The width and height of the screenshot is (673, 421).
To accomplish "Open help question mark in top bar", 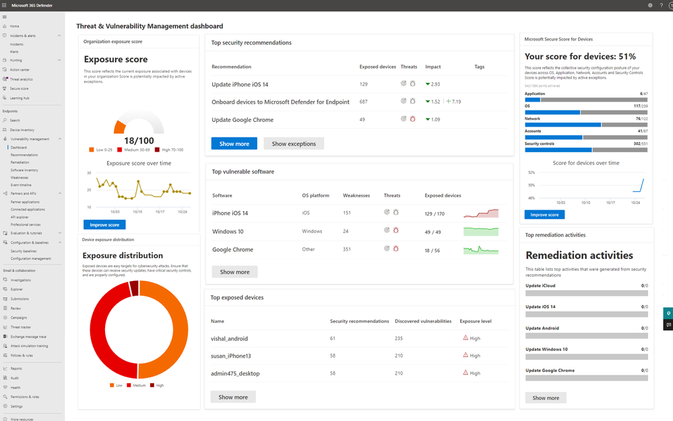I will click(x=661, y=5).
